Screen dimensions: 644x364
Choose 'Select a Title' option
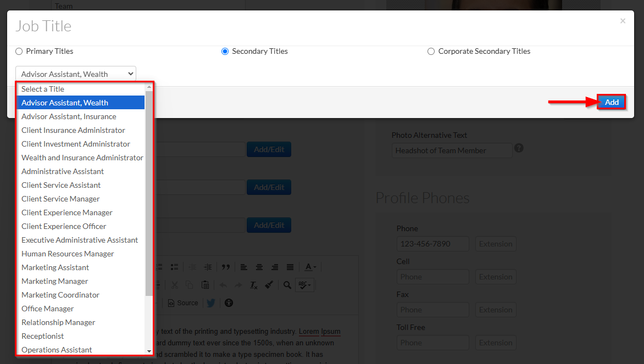pyautogui.click(x=81, y=89)
